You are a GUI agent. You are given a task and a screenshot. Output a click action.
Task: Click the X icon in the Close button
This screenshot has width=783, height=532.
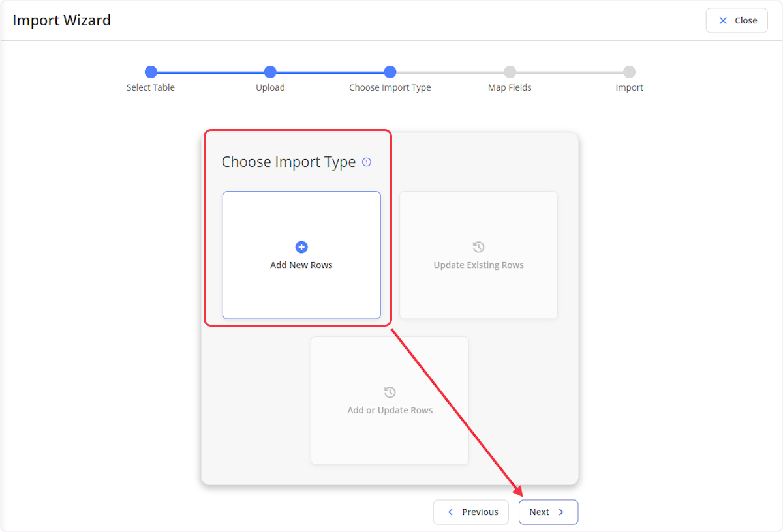(723, 20)
